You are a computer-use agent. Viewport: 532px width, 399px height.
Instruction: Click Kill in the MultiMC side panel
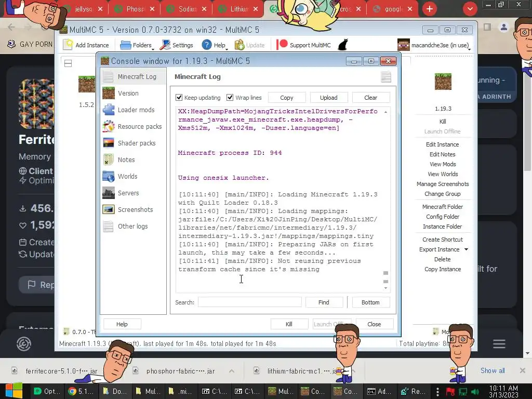coord(443,122)
